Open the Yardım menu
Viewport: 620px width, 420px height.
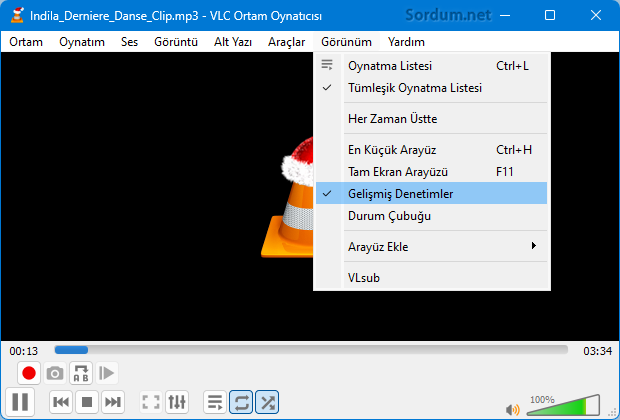coord(406,42)
